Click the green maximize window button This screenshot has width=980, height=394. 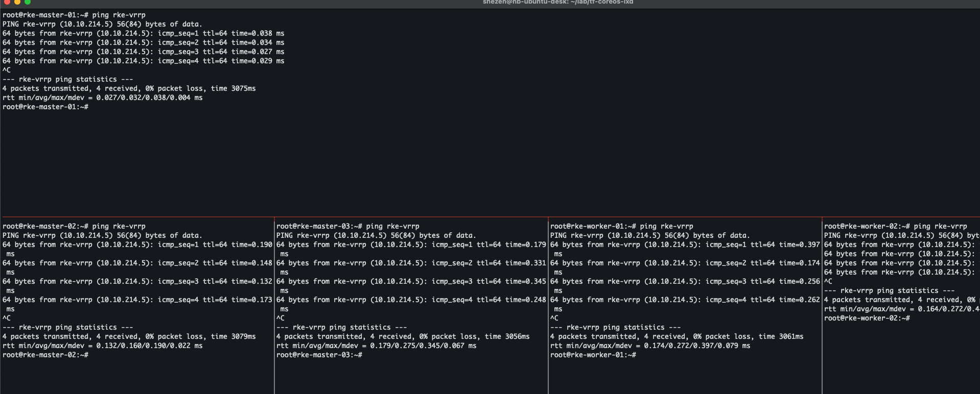28,2
